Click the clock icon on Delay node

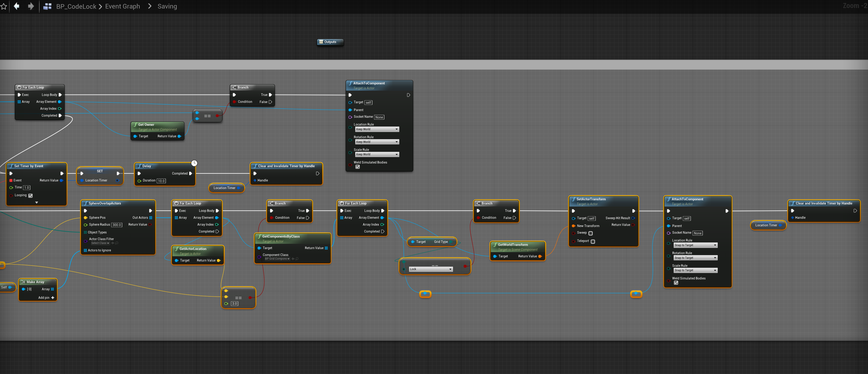pos(194,163)
